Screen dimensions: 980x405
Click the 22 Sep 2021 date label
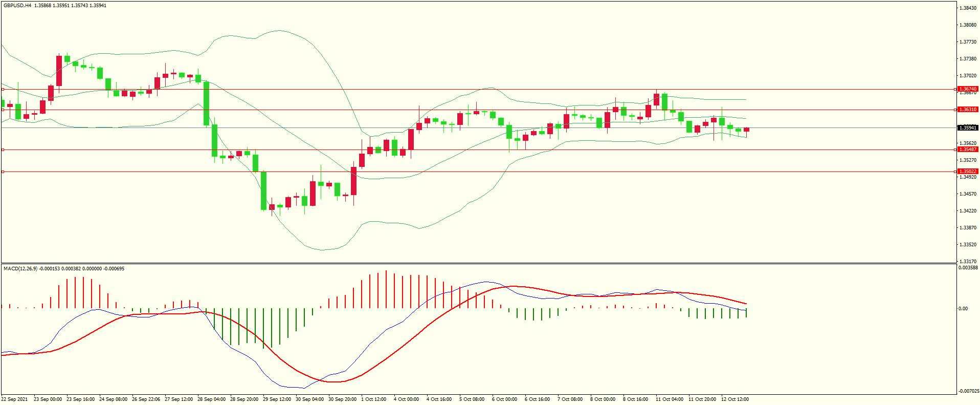(14, 399)
